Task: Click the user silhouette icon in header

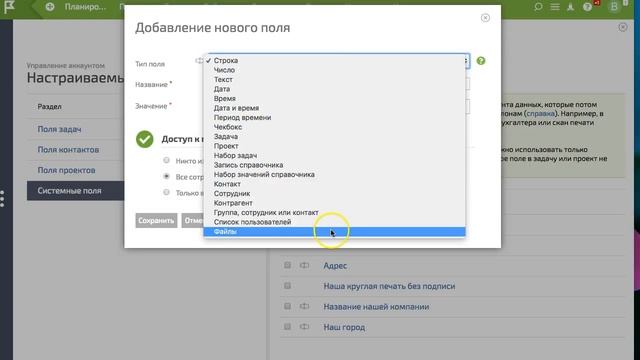Action: coord(571,7)
